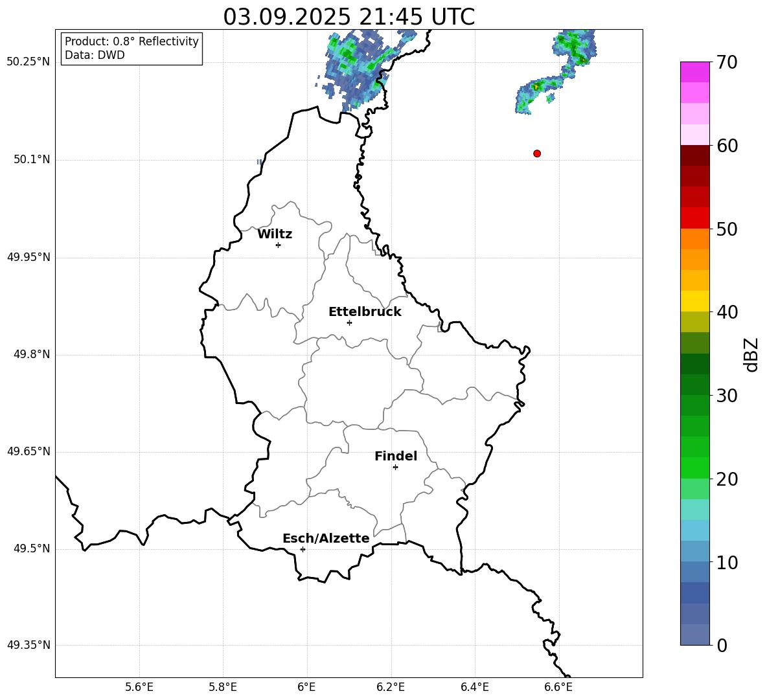The width and height of the screenshot is (767, 700).
Task: Click the Esch/Alzette city label
Action: [x=326, y=538]
